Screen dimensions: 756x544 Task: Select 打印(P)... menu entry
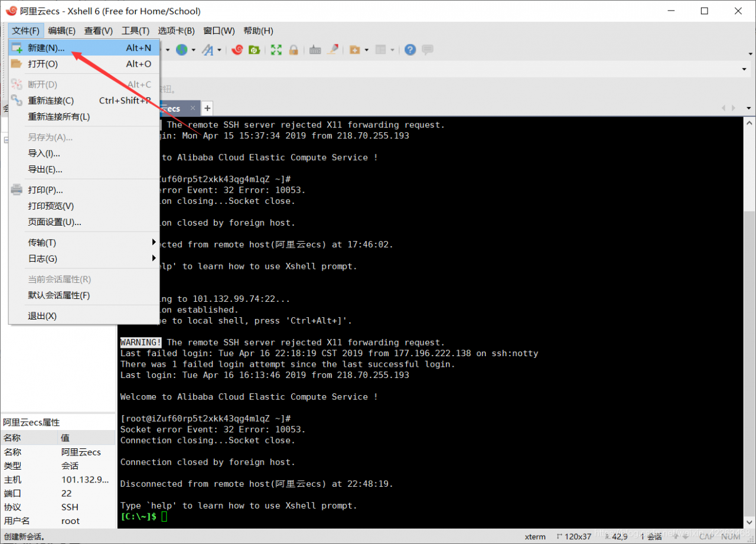coord(84,190)
